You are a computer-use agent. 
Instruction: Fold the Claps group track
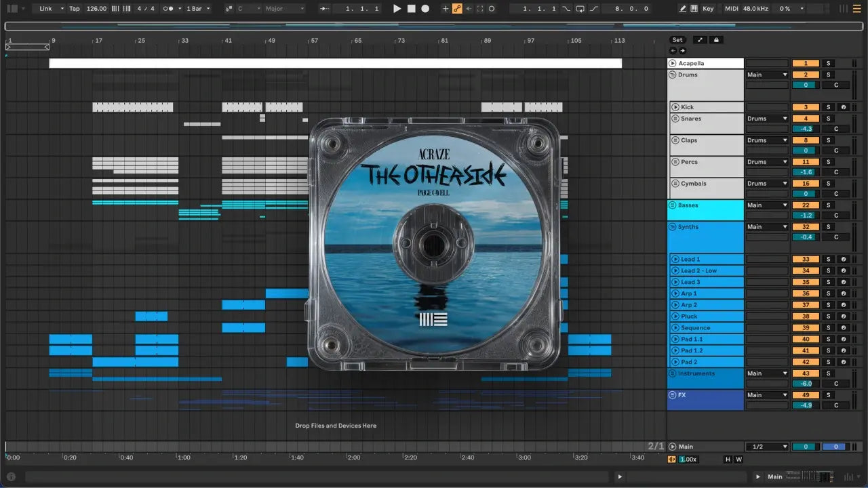click(675, 140)
